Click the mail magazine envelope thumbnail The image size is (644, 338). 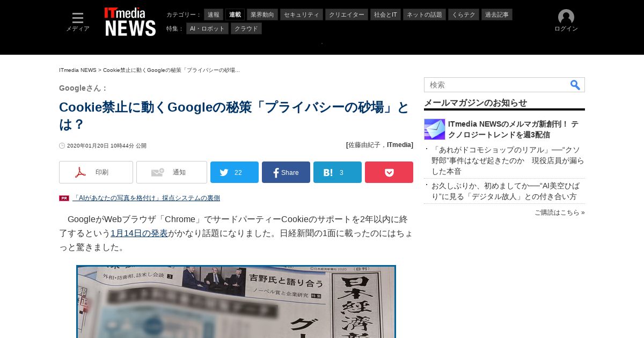click(x=435, y=129)
